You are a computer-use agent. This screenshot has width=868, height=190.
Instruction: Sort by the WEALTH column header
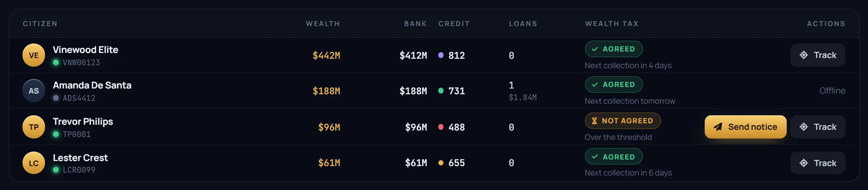[x=323, y=24]
